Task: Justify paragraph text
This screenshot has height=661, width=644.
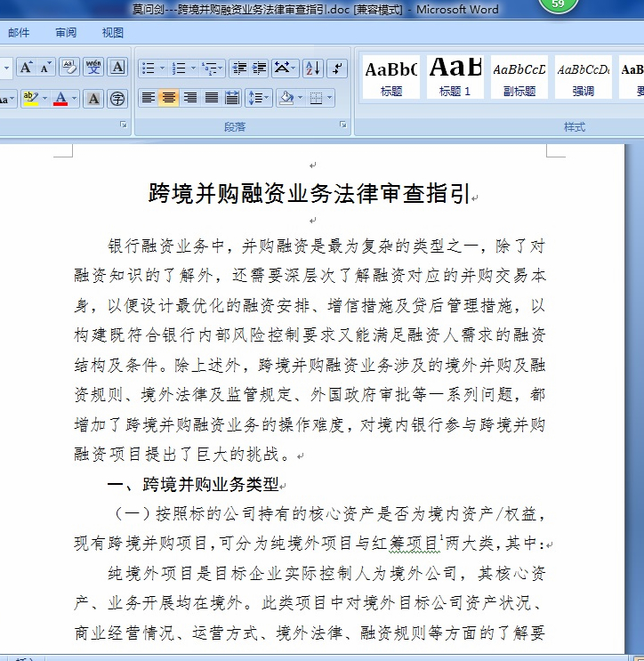Action: 211,98
